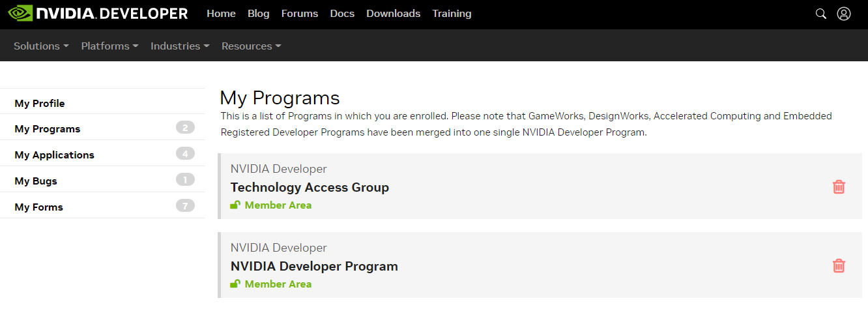The image size is (868, 311).
Task: Expand the Platforms dropdown
Action: point(109,46)
